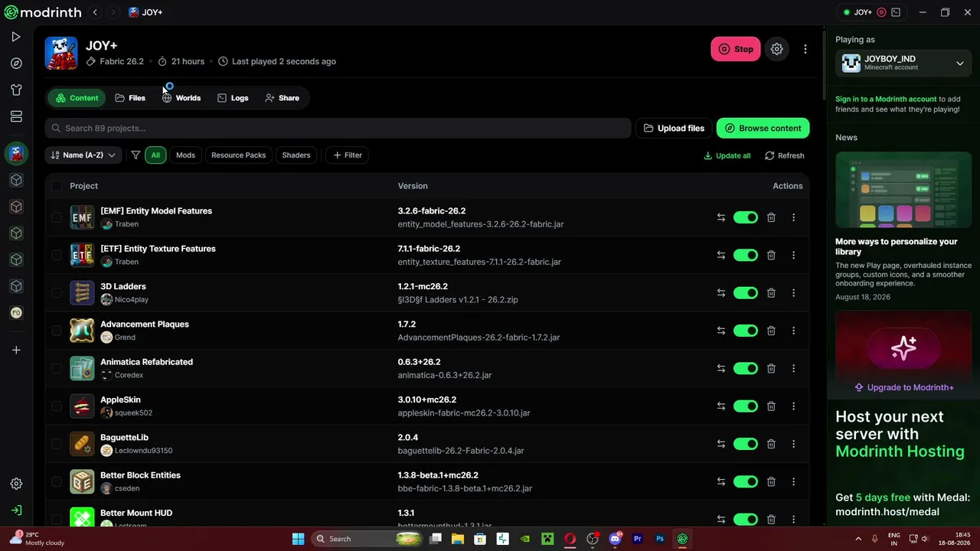Delete Better Block Entities with trash icon
This screenshot has height=551, width=980.
pyautogui.click(x=771, y=481)
